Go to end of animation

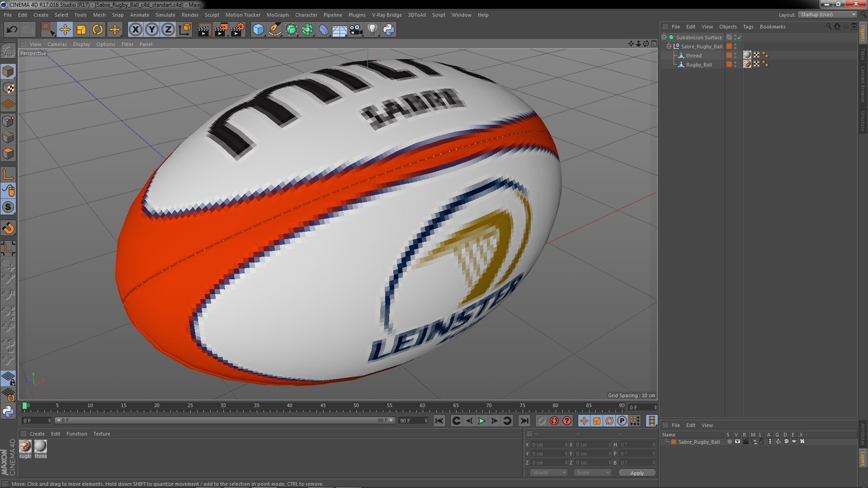tap(524, 421)
